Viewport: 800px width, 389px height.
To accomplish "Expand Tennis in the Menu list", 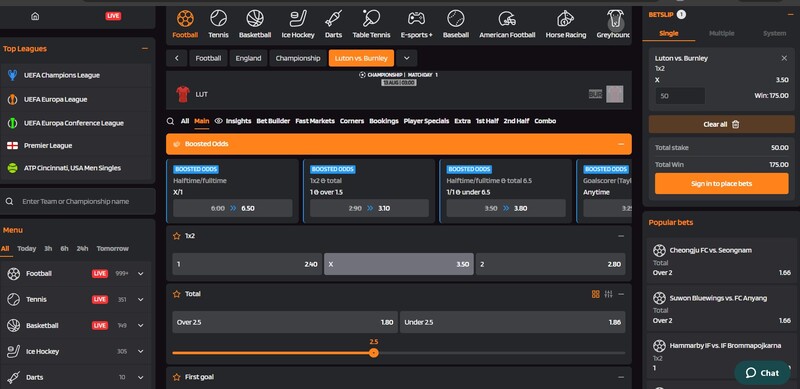I will click(x=141, y=300).
